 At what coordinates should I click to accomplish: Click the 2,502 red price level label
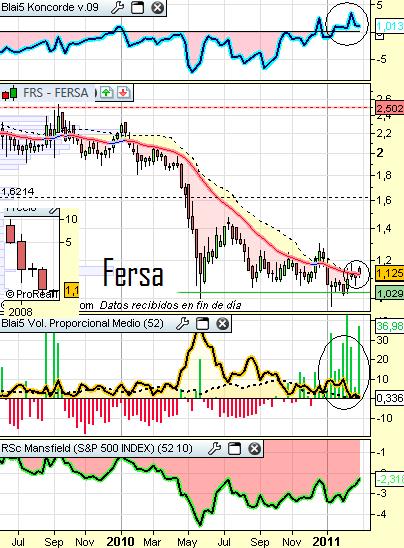(x=390, y=108)
